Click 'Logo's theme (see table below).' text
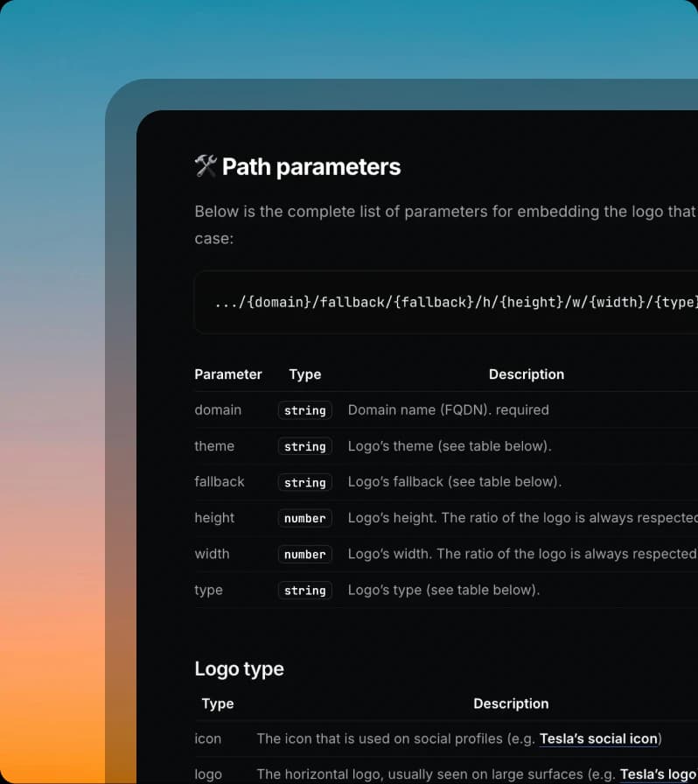The width and height of the screenshot is (698, 784). 450,446
